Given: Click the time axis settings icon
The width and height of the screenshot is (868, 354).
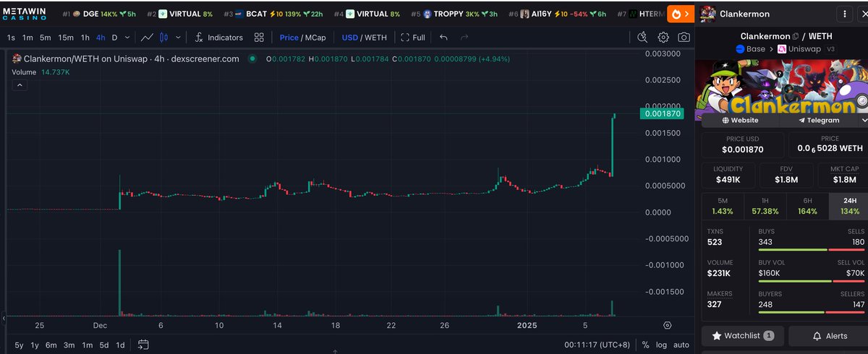Looking at the screenshot, I should [667, 325].
